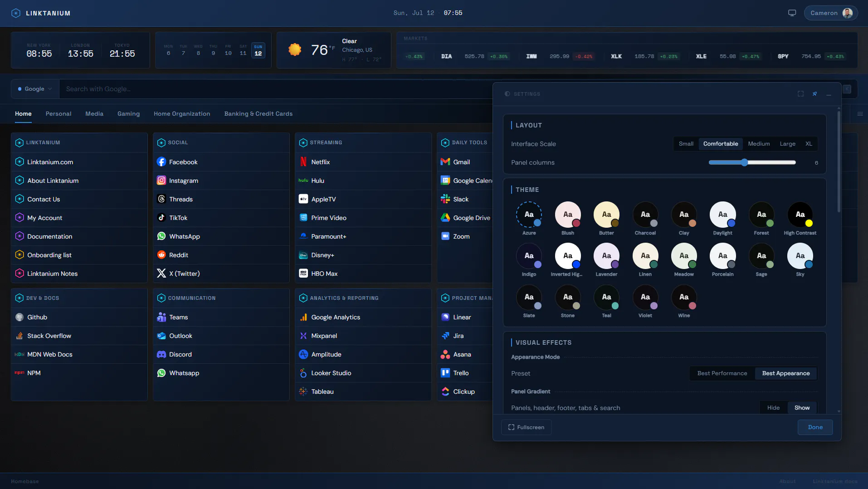Adjust the Panel columns slider
Screen dimensions: 868x489
[x=752, y=162]
